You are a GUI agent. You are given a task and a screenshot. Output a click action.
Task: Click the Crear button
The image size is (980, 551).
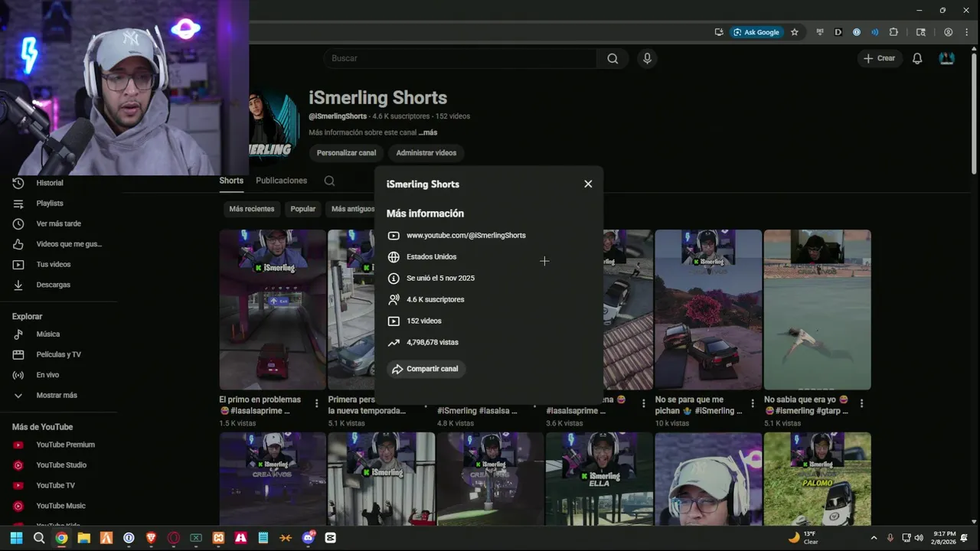[x=879, y=58]
